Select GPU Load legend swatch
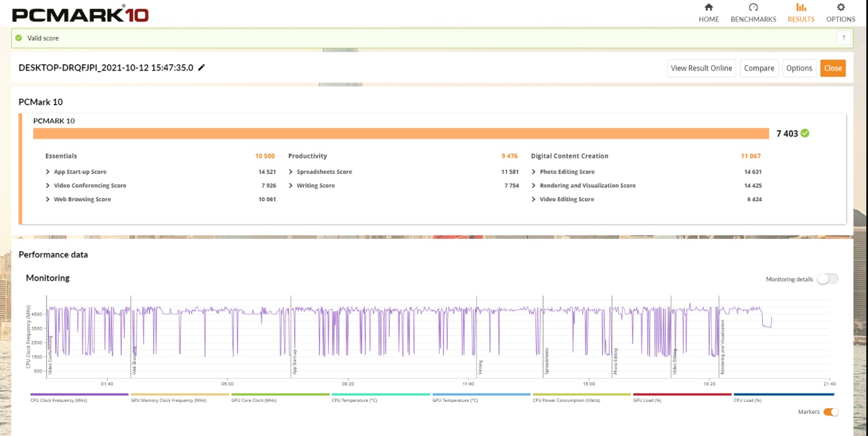The height and width of the screenshot is (436, 868). [x=682, y=395]
